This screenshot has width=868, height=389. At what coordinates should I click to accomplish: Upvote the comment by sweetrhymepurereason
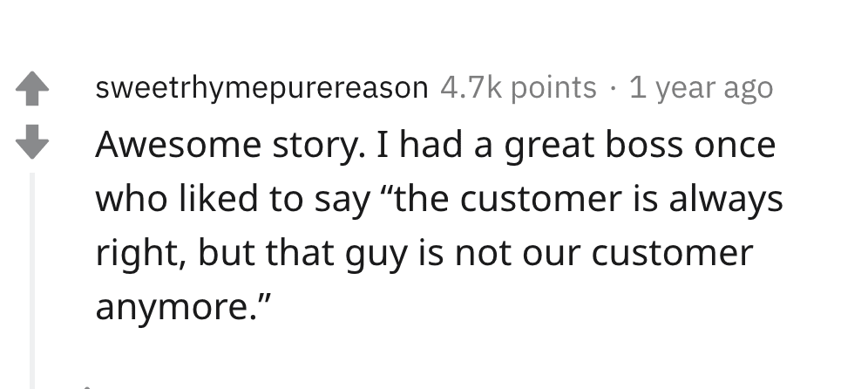32,89
